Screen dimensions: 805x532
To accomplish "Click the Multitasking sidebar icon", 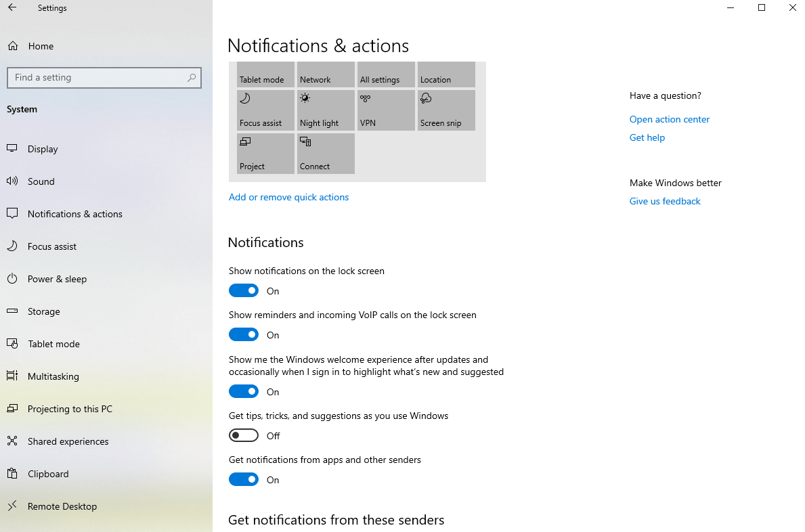I will pyautogui.click(x=12, y=376).
